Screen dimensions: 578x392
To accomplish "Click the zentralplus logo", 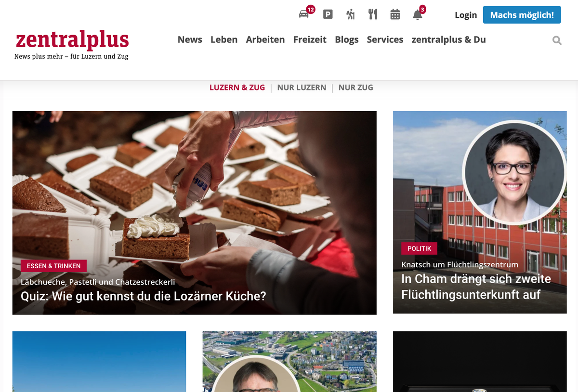I will point(72,44).
